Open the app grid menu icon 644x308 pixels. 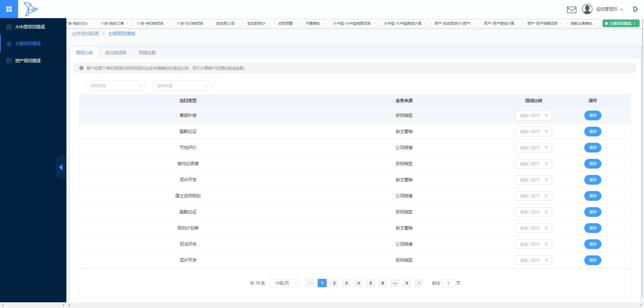point(9,9)
